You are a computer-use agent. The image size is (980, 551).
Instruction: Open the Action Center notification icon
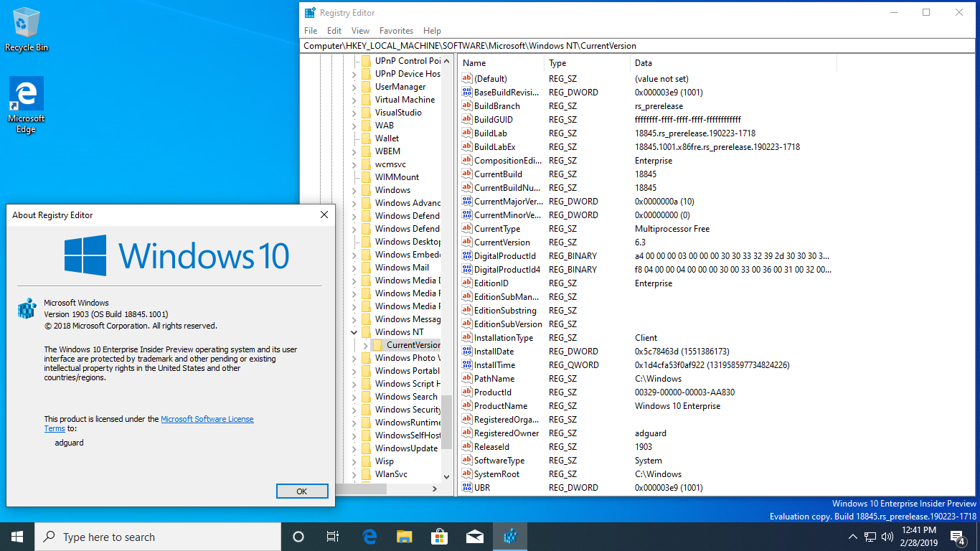[x=958, y=537]
